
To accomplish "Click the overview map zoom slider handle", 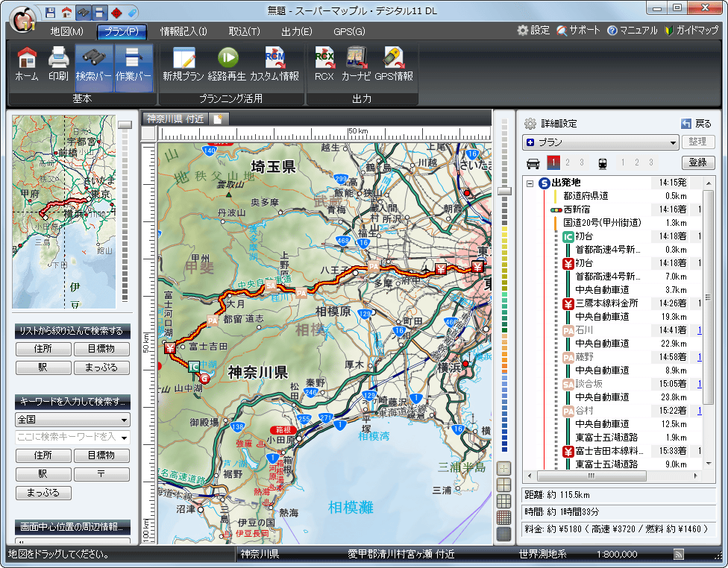I will (125, 124).
